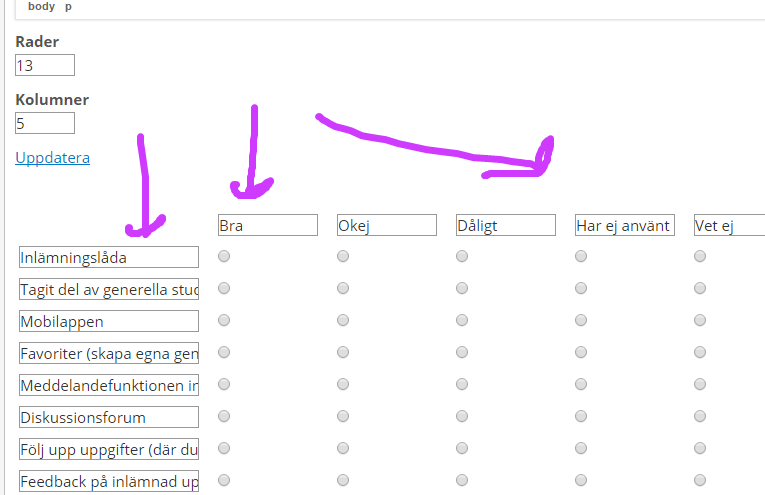Image resolution: width=765 pixels, height=495 pixels.
Task: Edit the Diskussionsforum row label field
Action: pos(109,417)
